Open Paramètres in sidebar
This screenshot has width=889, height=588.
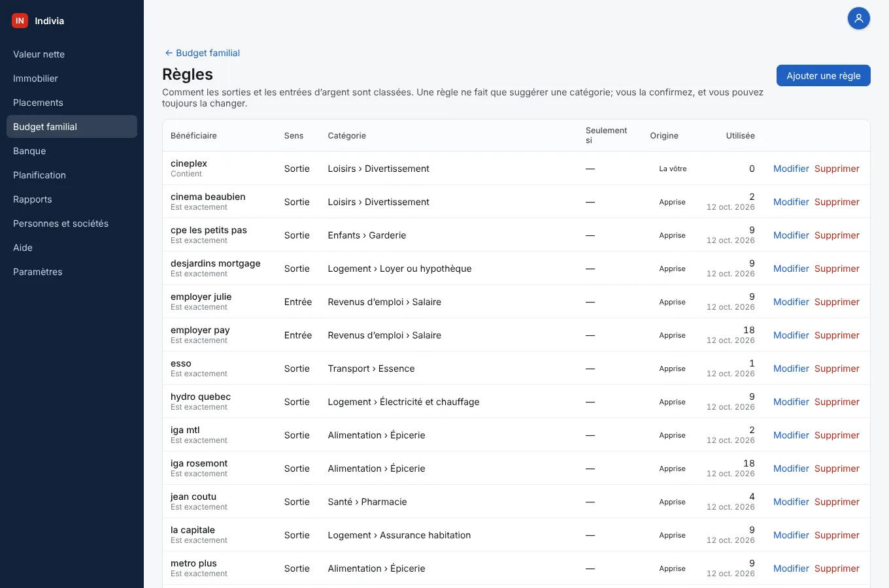72,272
